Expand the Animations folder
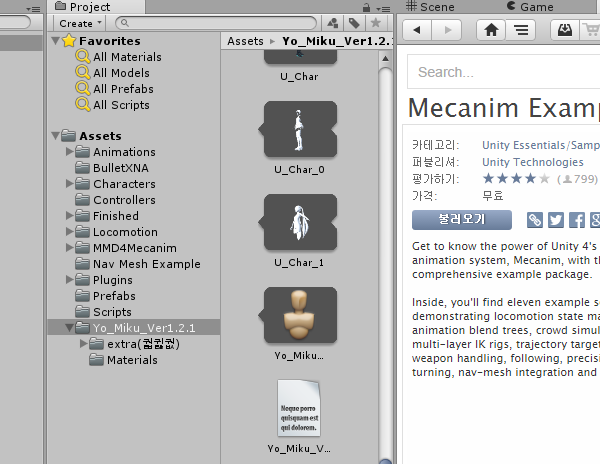 point(70,151)
